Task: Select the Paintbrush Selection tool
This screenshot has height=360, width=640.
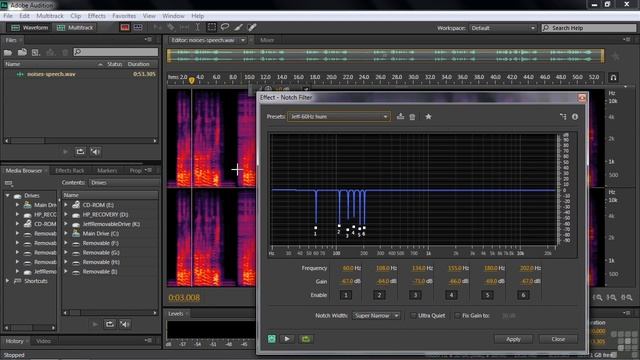Action: click(238, 27)
